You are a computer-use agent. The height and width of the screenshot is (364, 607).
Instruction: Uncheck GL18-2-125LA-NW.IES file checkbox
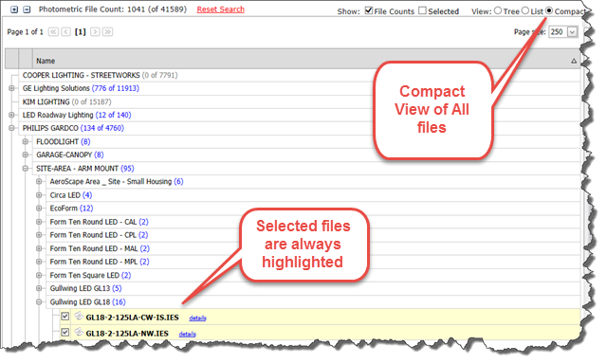click(65, 333)
